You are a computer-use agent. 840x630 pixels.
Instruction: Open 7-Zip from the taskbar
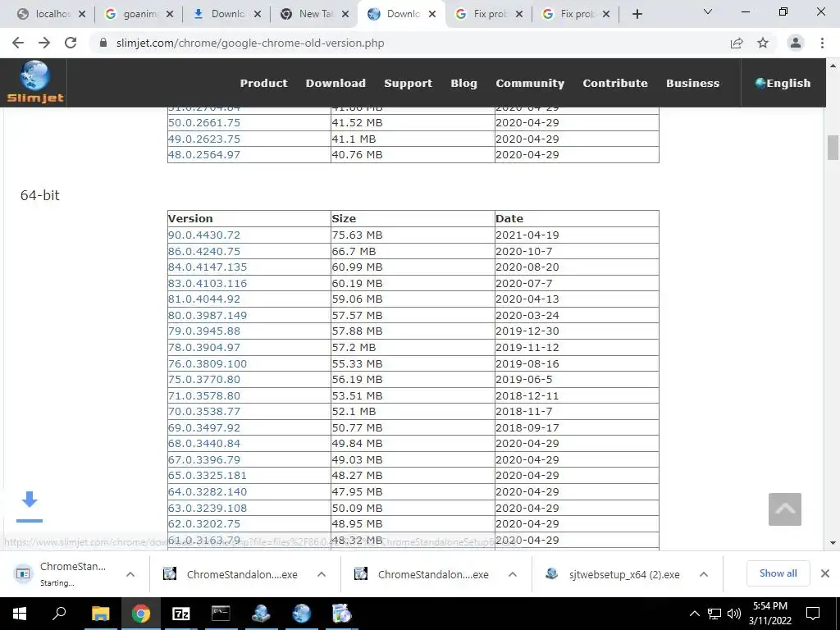tap(180, 614)
